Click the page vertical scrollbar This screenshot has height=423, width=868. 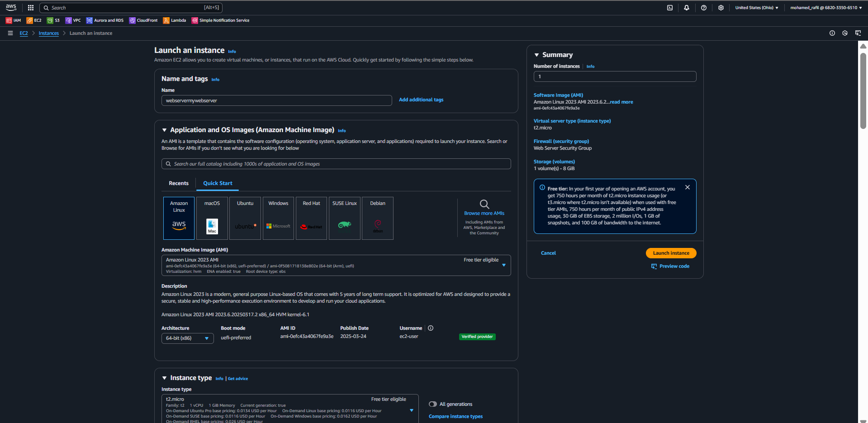[863, 90]
